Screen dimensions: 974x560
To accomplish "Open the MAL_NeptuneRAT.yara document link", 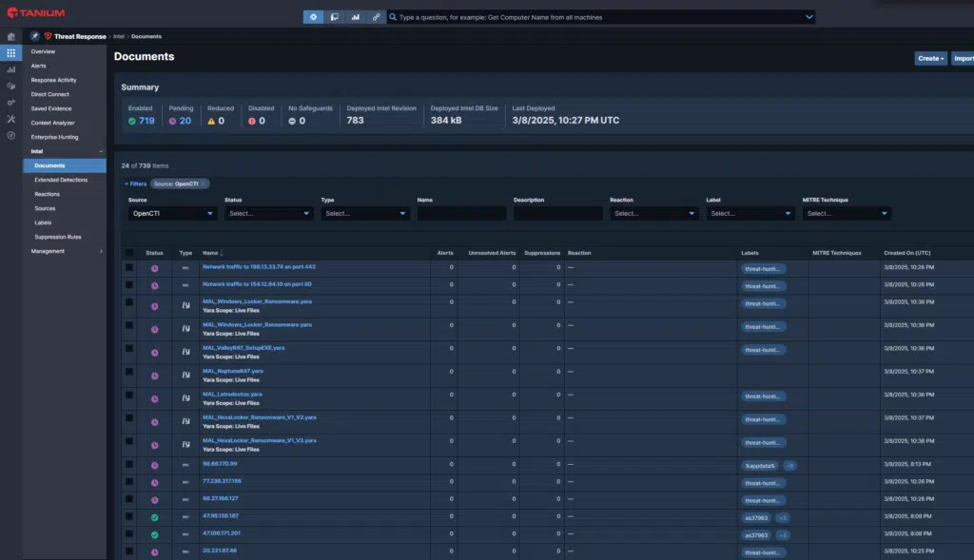I will [233, 371].
